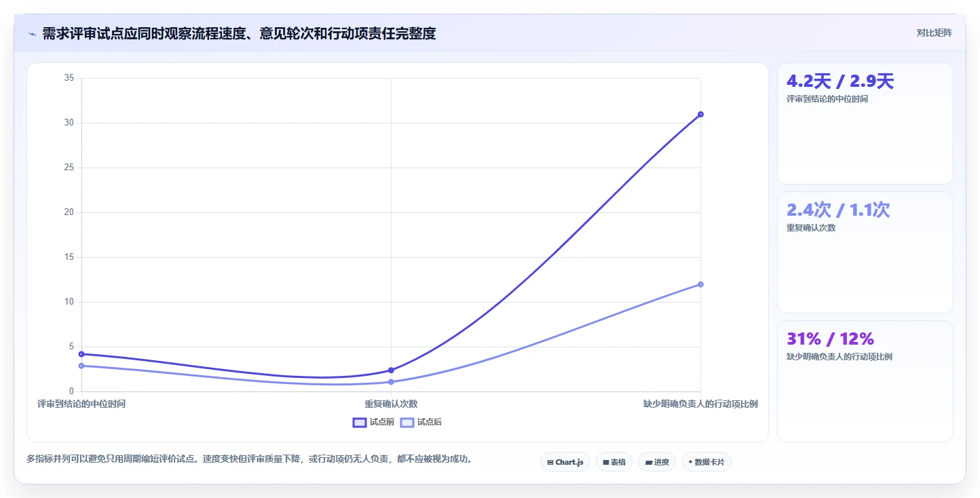This screenshot has width=980, height=498.
Task: Click the 31% / 12% card value
Action: click(830, 339)
